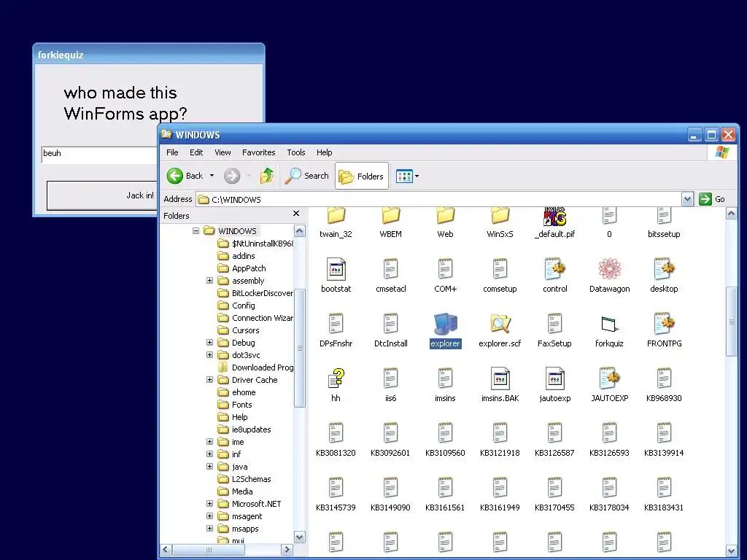Viewport: 747px width, 560px height.
Task: Click the file list scroll down arrow
Action: 732,551
